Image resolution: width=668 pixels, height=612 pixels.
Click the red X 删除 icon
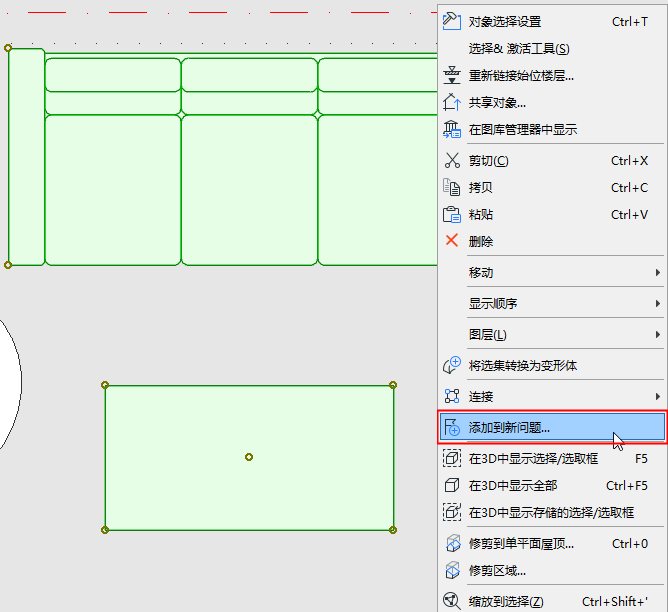tap(452, 241)
